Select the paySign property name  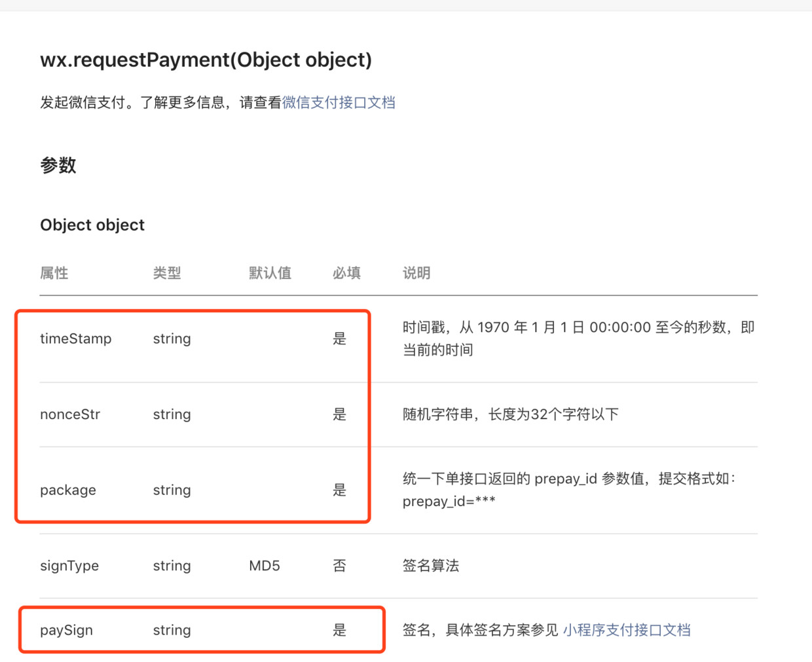(66, 631)
